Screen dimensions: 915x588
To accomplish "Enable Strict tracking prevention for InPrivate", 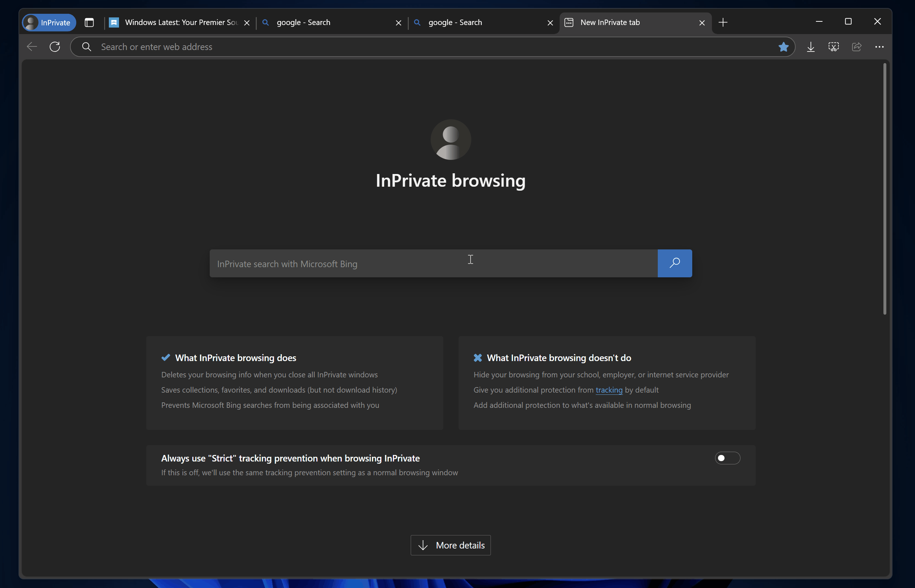I will pyautogui.click(x=727, y=458).
